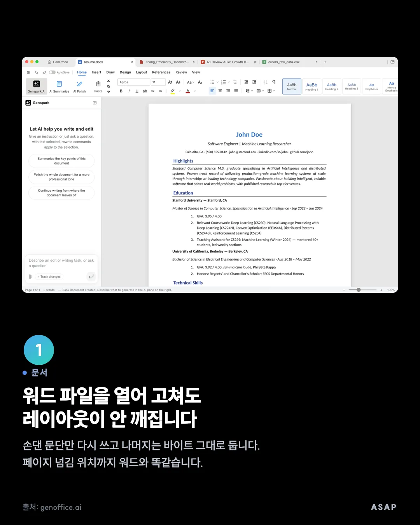Expand the numbered list dropdown arrow
This screenshot has width=420, height=525.
pyautogui.click(x=229, y=82)
